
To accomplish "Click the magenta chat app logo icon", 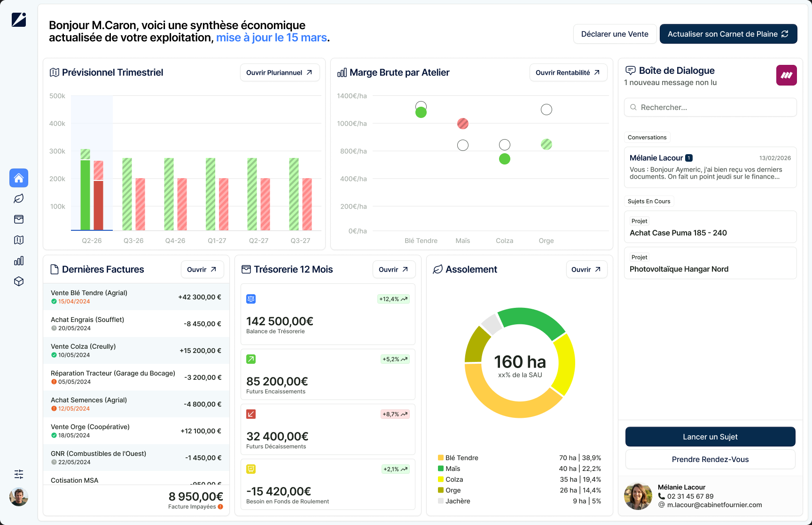I will click(x=787, y=75).
